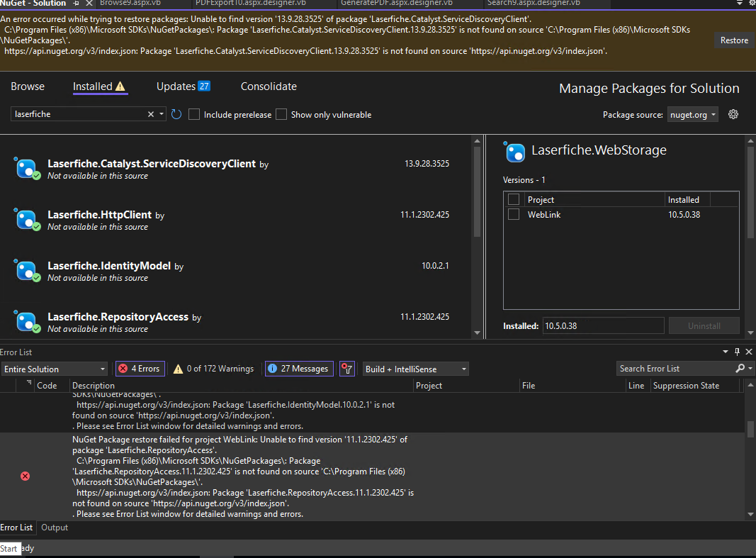Close the Error List panel
The image size is (756, 558).
[x=749, y=352]
